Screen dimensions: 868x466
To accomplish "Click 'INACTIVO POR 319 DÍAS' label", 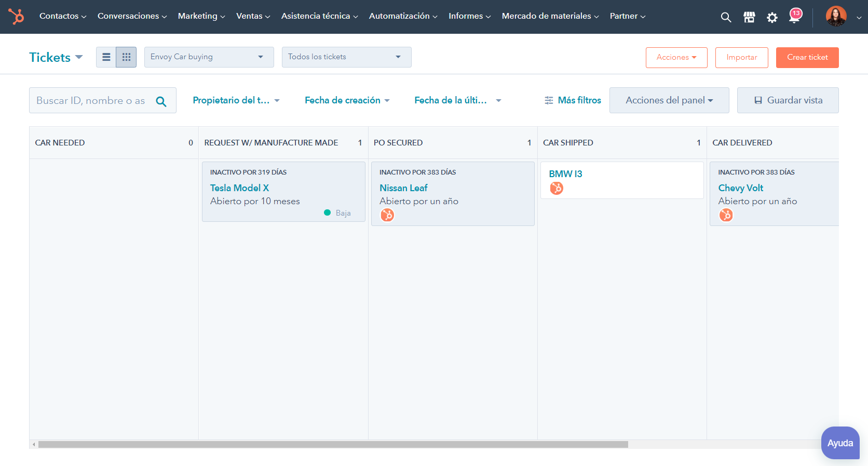I will coord(248,172).
